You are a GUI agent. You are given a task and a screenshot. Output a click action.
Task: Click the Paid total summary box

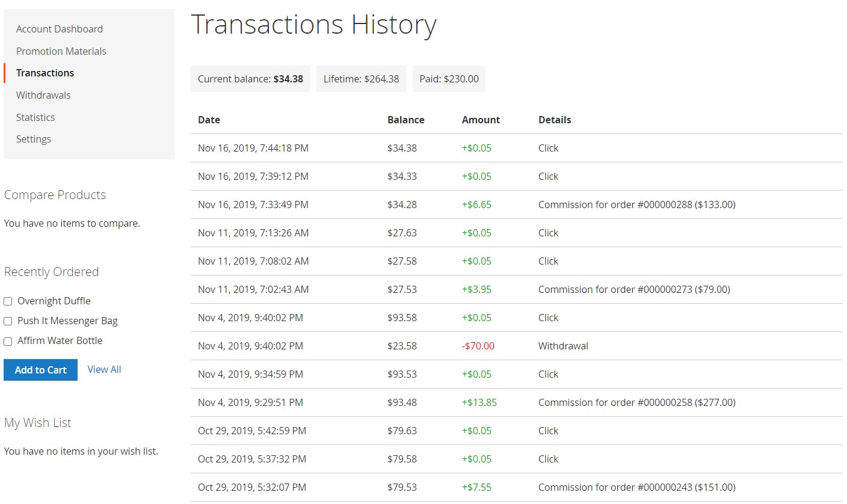point(449,79)
